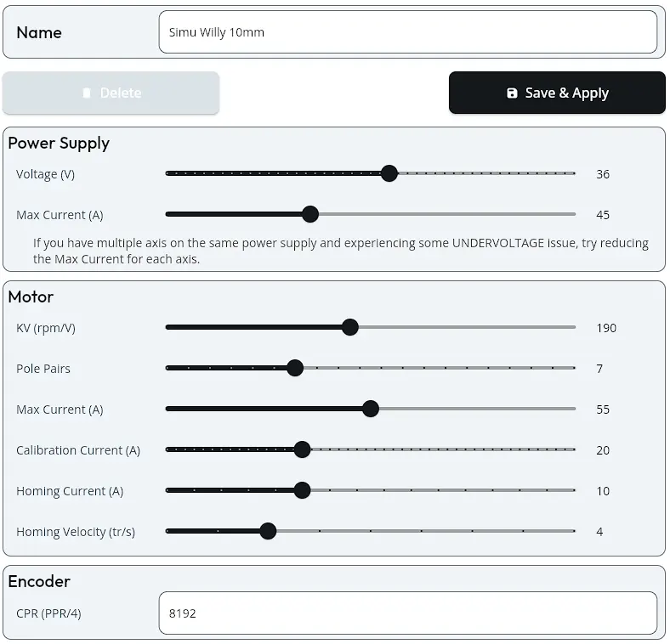Click the CPR (PPR/4) input field
The image size is (670, 644).
(x=407, y=613)
